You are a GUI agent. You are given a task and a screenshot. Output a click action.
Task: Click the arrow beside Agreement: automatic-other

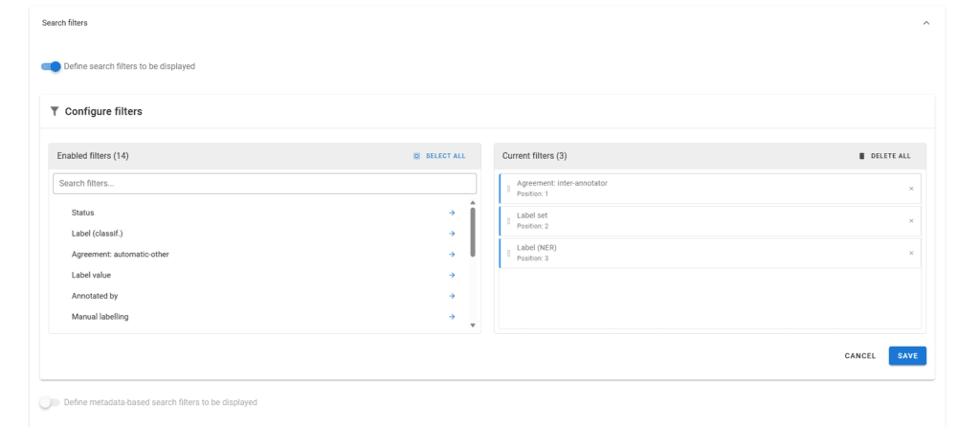coord(452,255)
